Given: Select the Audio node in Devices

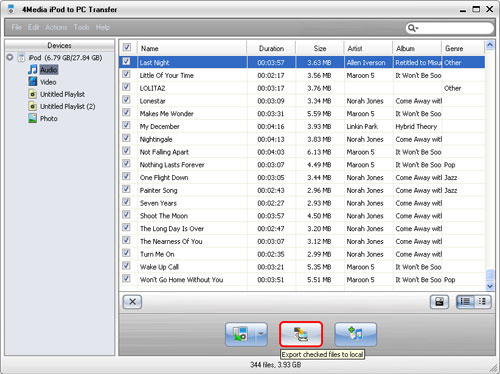Looking at the screenshot, I should (49, 70).
